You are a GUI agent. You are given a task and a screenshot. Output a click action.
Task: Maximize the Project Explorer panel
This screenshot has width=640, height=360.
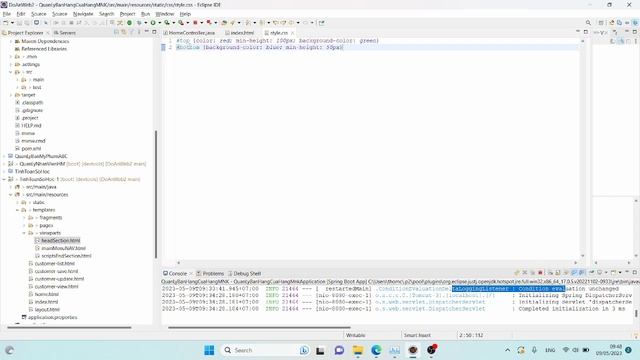pos(154,32)
